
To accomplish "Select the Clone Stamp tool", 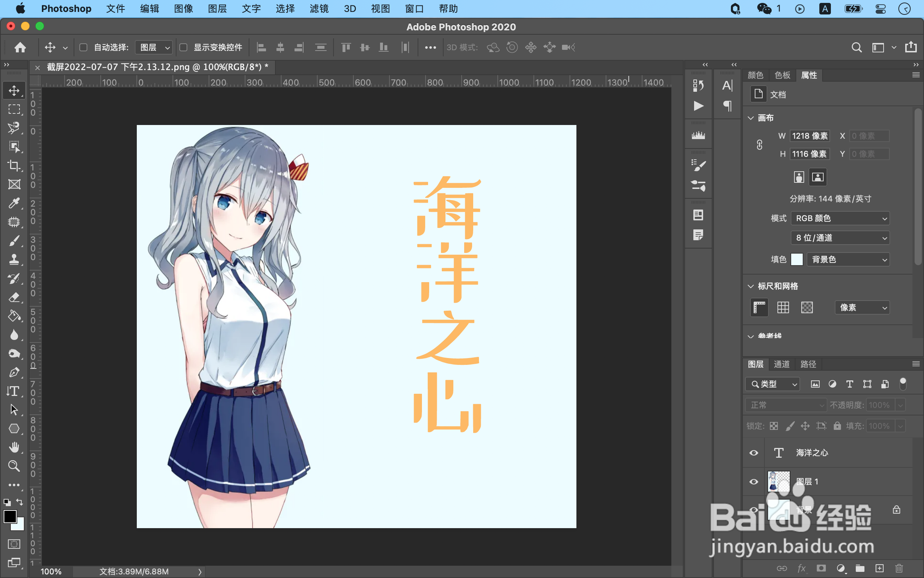I will point(14,260).
